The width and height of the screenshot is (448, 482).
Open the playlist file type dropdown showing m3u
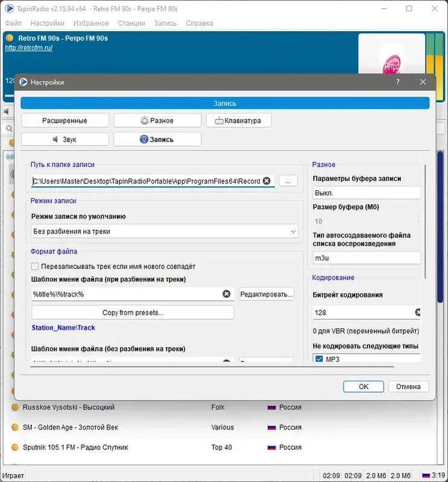point(366,258)
